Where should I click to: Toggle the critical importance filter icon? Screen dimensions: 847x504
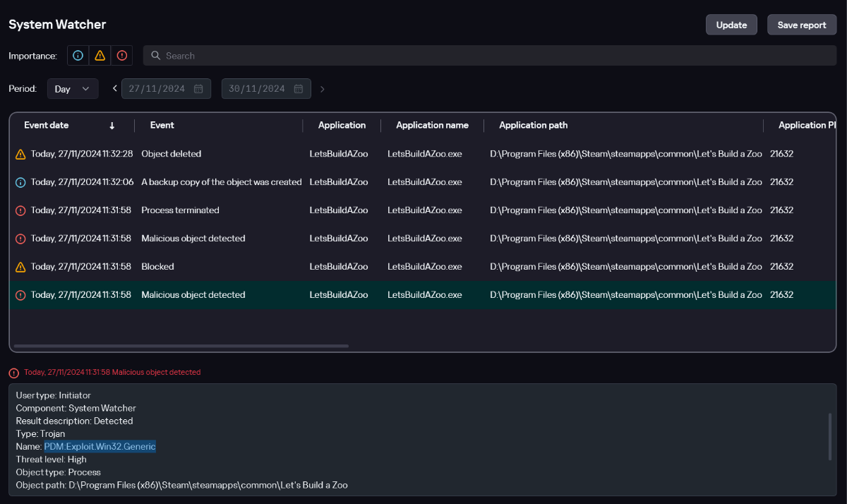coord(122,56)
